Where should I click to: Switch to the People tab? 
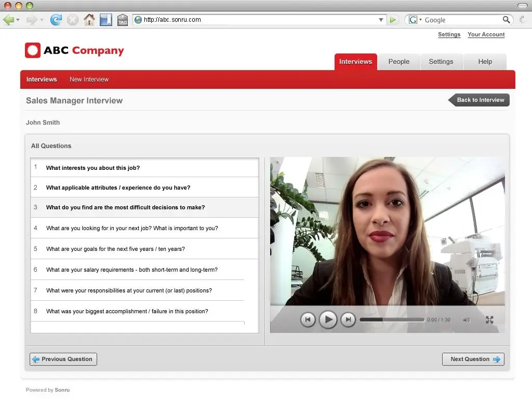click(398, 61)
